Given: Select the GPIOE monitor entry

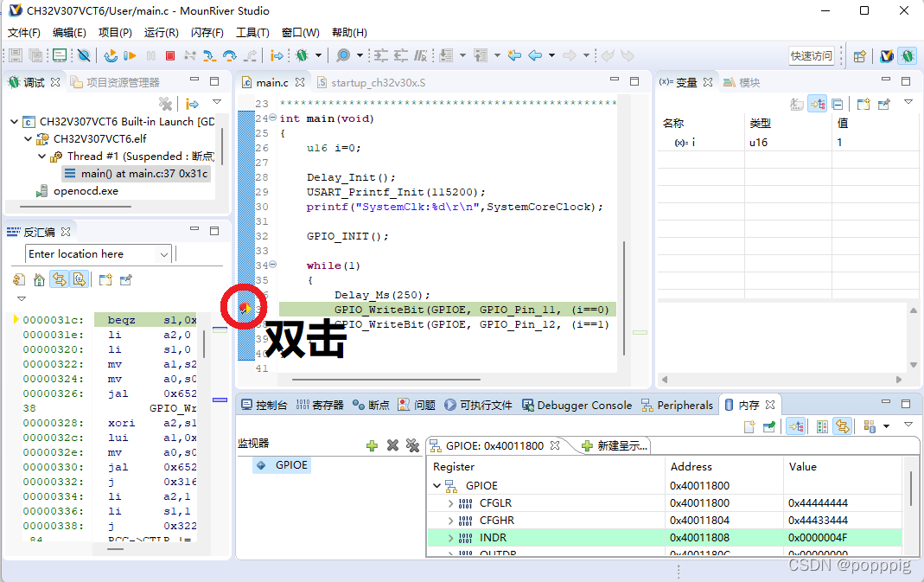Looking at the screenshot, I should (283, 465).
